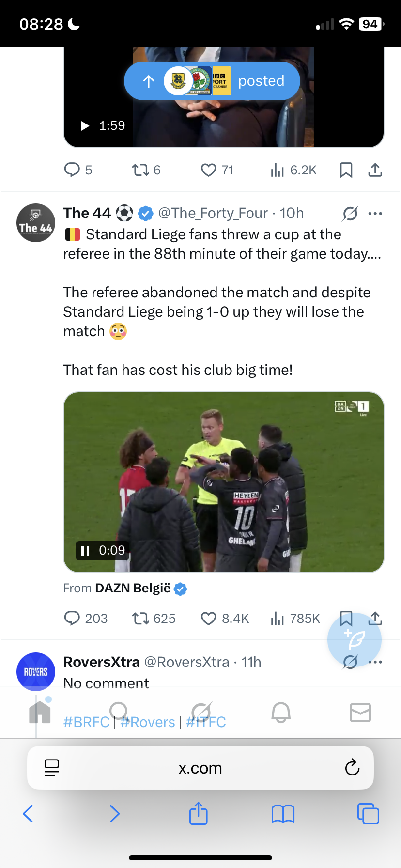This screenshot has width=401, height=868.
Task: Open more options menu on The 44's post
Action: pyautogui.click(x=375, y=214)
